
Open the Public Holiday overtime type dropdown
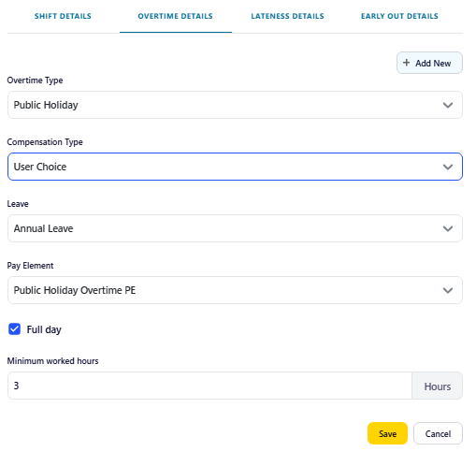point(235,105)
